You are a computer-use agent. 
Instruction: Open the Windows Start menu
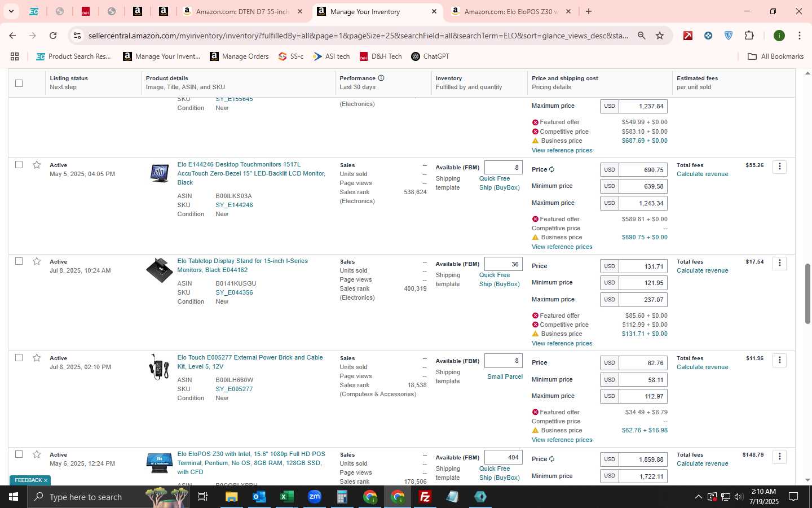[x=14, y=497]
